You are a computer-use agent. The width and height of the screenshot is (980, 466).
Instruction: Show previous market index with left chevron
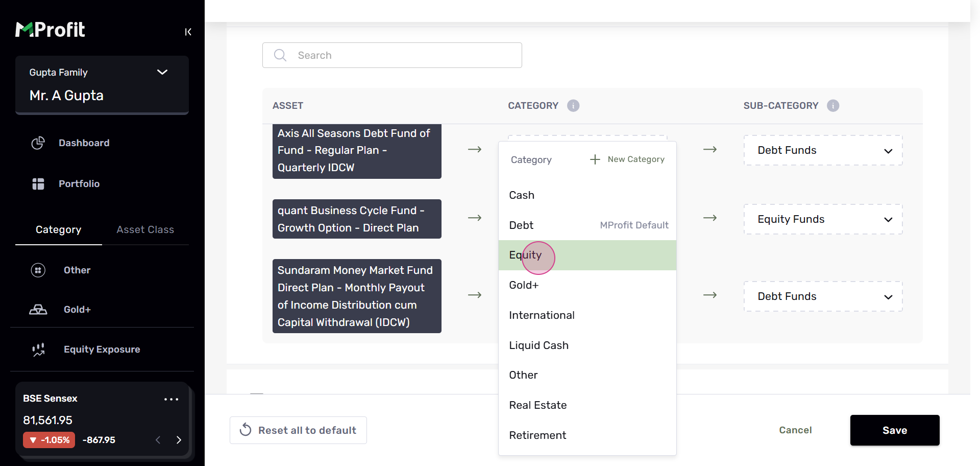click(158, 440)
